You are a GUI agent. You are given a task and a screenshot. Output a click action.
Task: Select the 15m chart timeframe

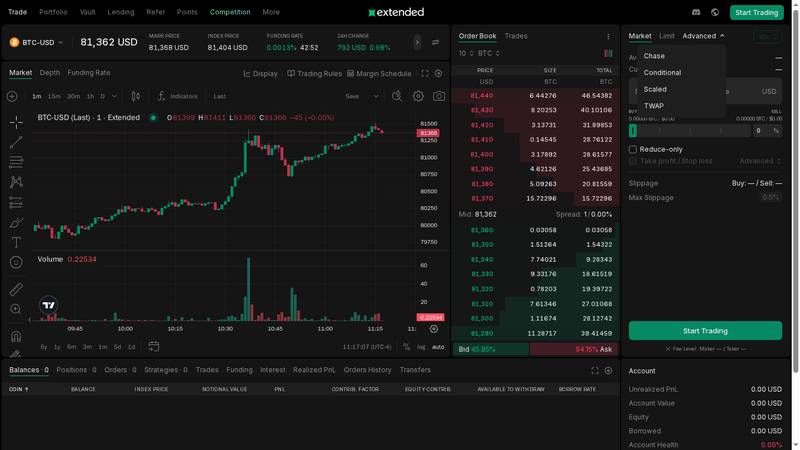pos(54,96)
